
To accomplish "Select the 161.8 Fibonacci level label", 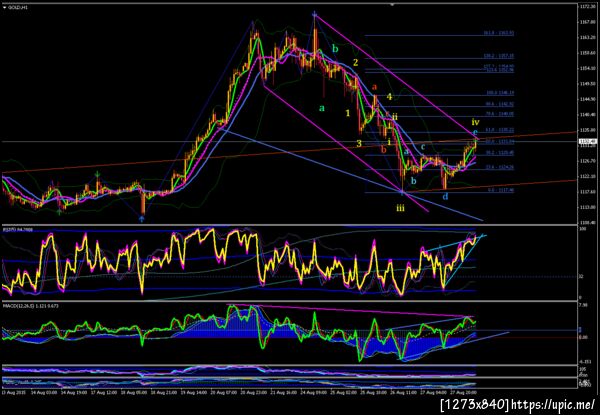I will pyautogui.click(x=498, y=33).
